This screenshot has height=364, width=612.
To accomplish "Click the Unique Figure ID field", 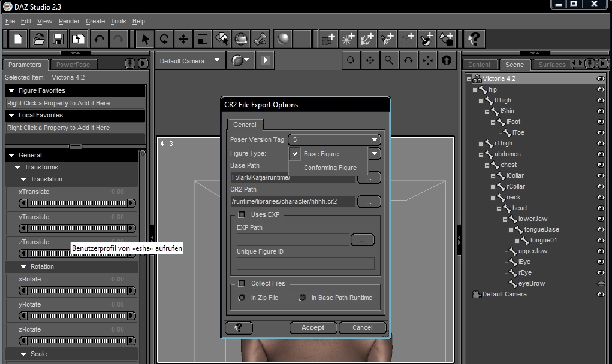I will click(305, 264).
